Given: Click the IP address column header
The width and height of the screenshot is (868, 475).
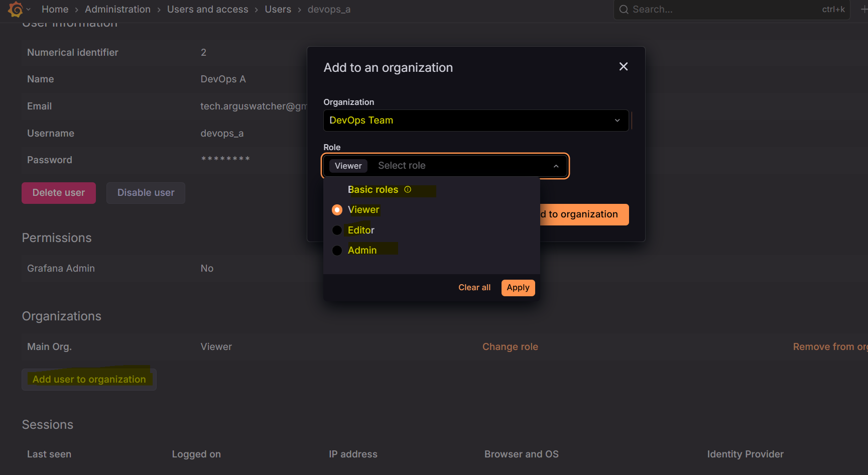Looking at the screenshot, I should pos(353,454).
